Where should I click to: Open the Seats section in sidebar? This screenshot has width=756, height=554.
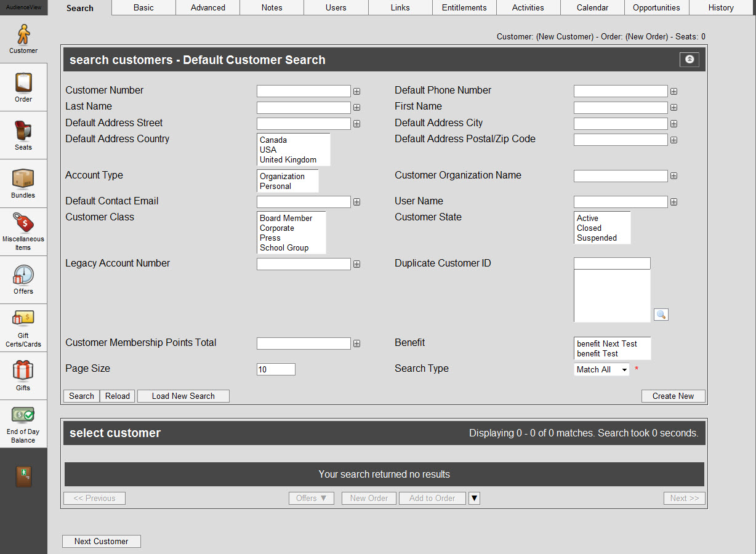(23, 135)
